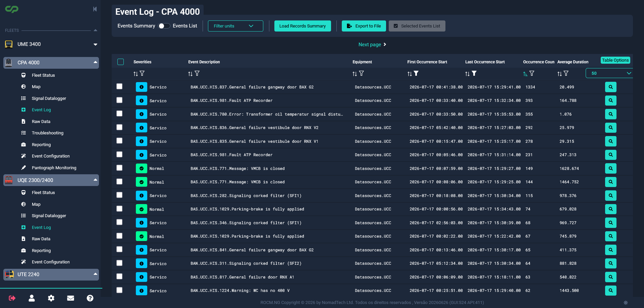This screenshot has height=308, width=644.
Task: Check the BAN.UCC.HIS.837 gangway door BAX G2 row
Action: tap(119, 86)
